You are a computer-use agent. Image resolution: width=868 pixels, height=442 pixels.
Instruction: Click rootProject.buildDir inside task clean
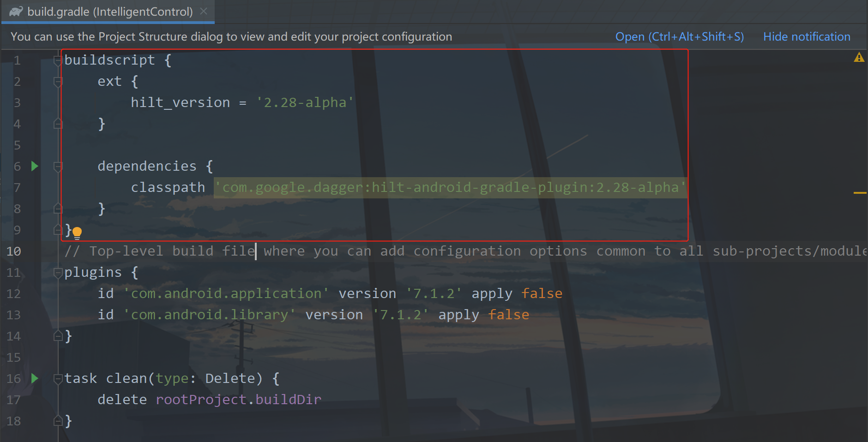pyautogui.click(x=238, y=399)
